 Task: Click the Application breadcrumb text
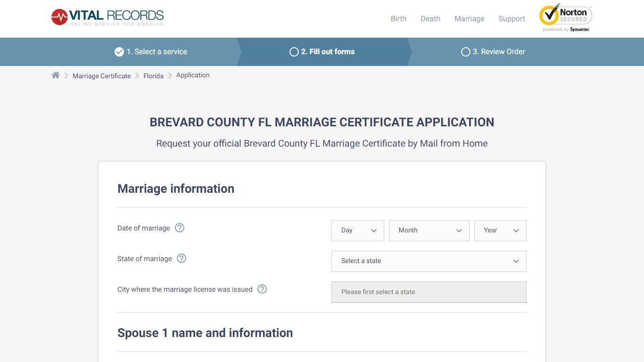point(193,75)
